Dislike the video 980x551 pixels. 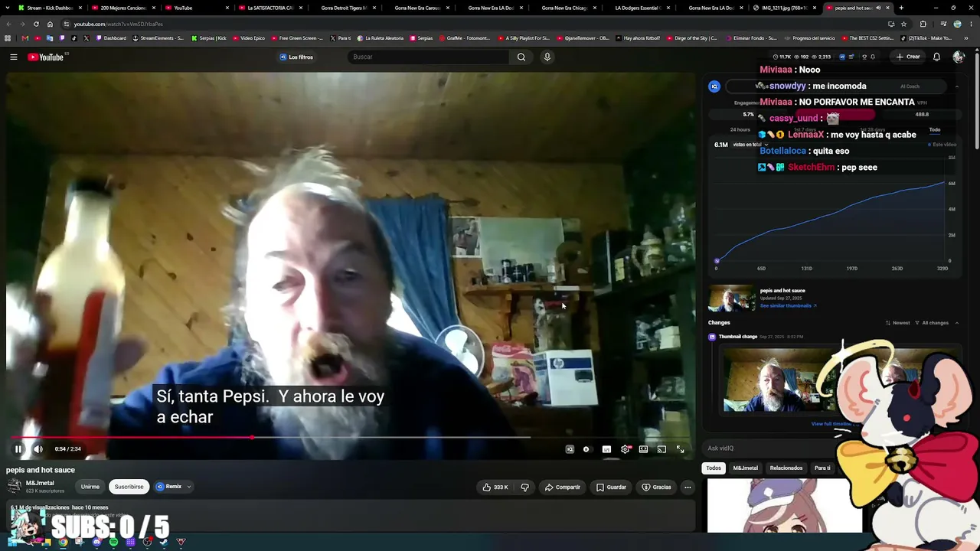click(524, 487)
